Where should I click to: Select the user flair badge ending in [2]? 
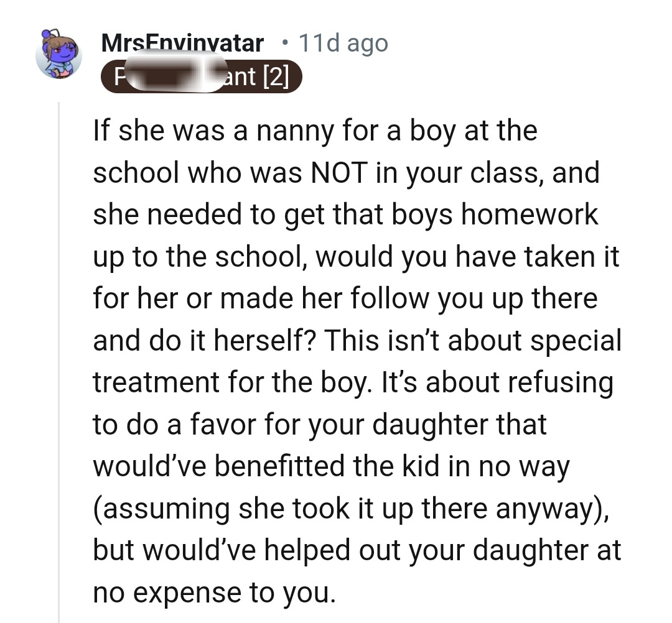point(202,76)
